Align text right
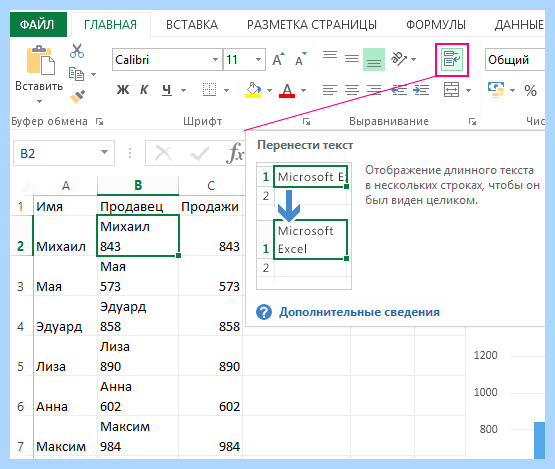 pos(374,90)
